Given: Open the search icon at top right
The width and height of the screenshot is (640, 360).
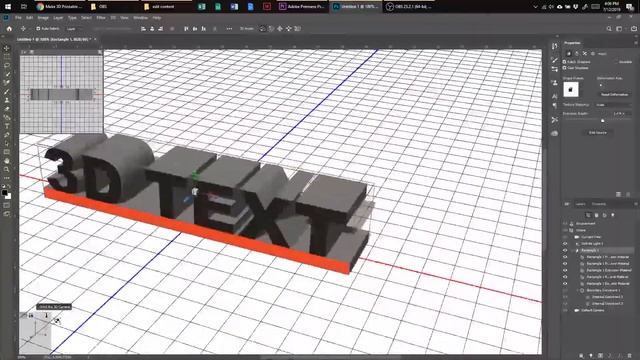Looking at the screenshot, I should [x=609, y=29].
